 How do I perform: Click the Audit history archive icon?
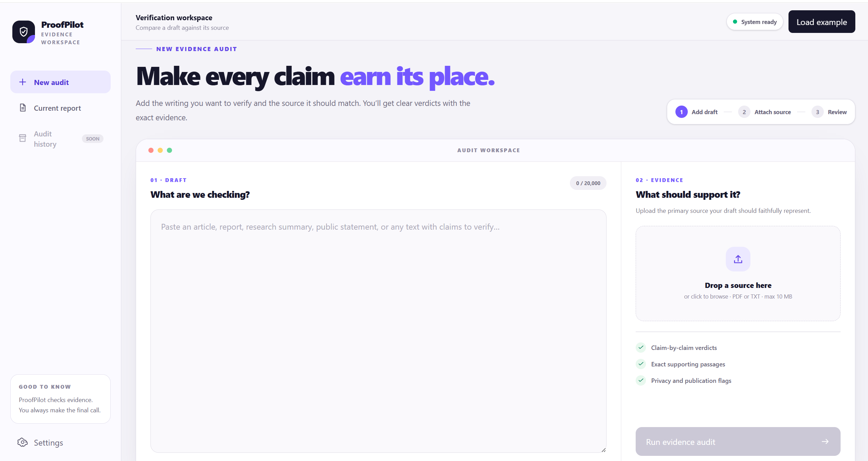23,138
